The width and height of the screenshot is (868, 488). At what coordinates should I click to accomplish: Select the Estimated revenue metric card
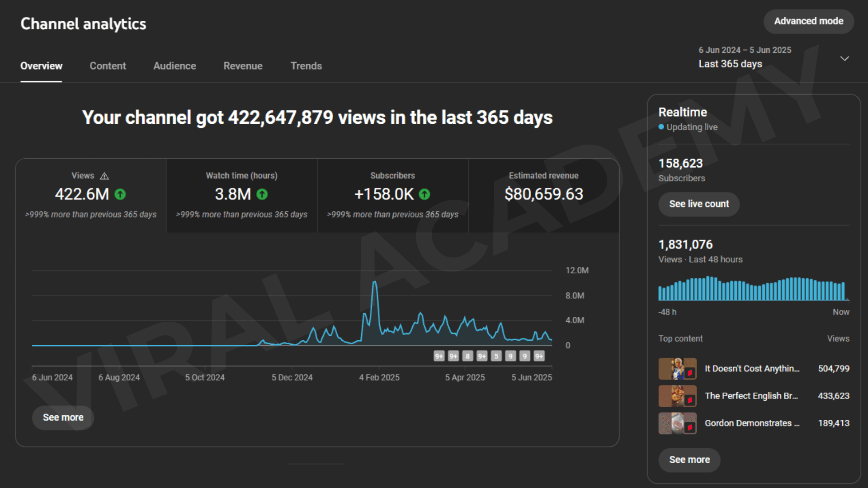[543, 195]
